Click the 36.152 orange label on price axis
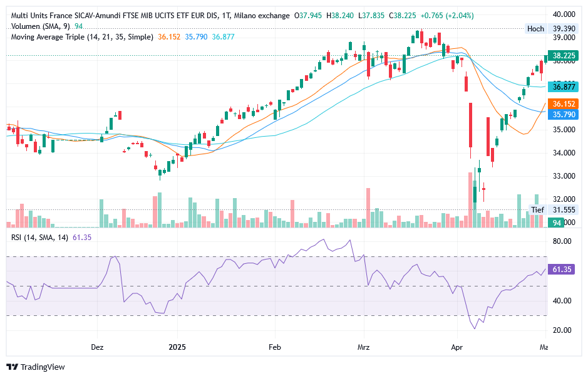 click(x=564, y=103)
